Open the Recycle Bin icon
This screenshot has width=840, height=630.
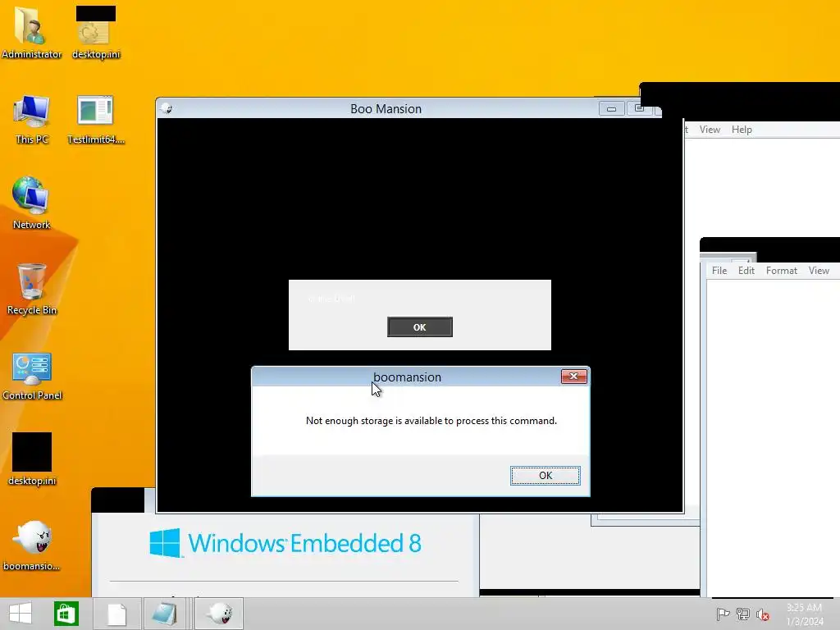[32, 290]
